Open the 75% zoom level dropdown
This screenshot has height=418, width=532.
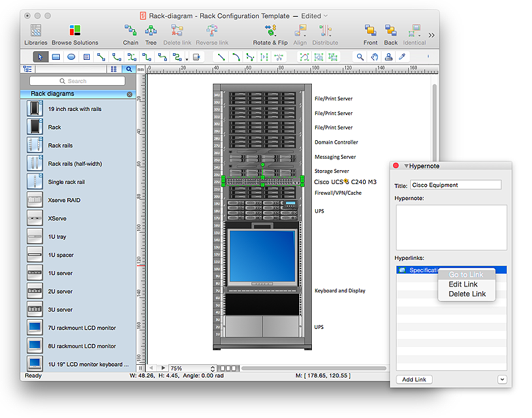point(193,368)
